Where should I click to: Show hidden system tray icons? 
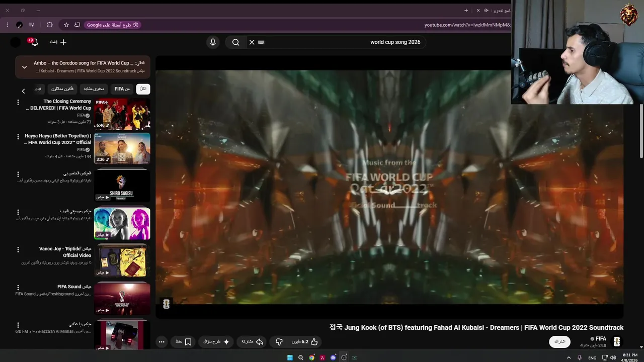pyautogui.click(x=569, y=357)
